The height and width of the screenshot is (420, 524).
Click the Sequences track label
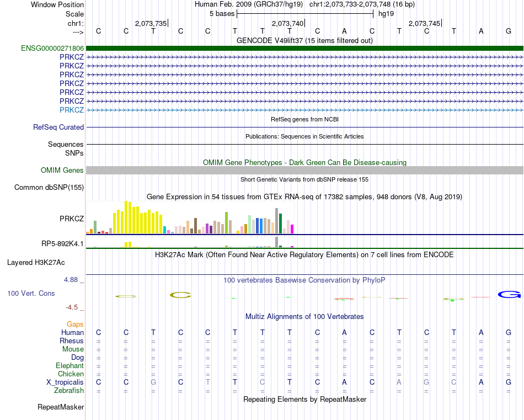(x=66, y=144)
